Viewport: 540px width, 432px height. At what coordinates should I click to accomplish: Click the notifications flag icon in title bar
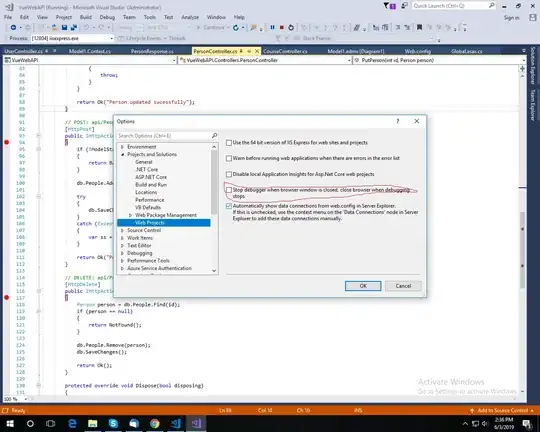coord(390,6)
